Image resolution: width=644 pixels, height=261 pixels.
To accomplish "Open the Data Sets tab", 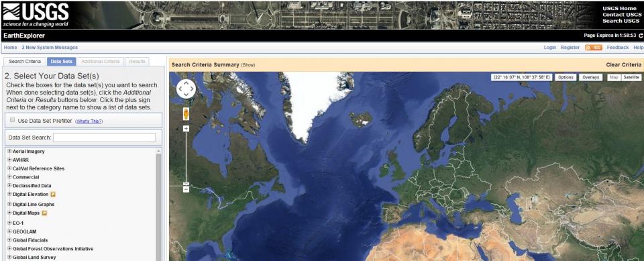I will (61, 62).
